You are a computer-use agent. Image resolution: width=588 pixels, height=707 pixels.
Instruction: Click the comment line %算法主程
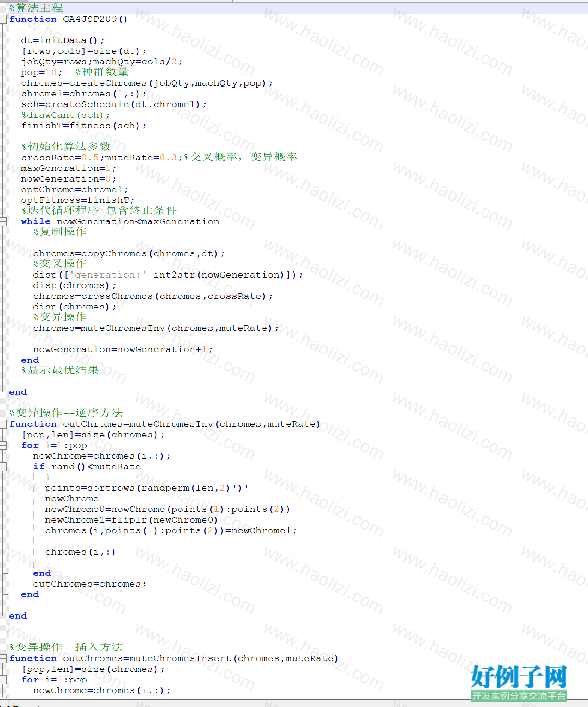[x=36, y=8]
